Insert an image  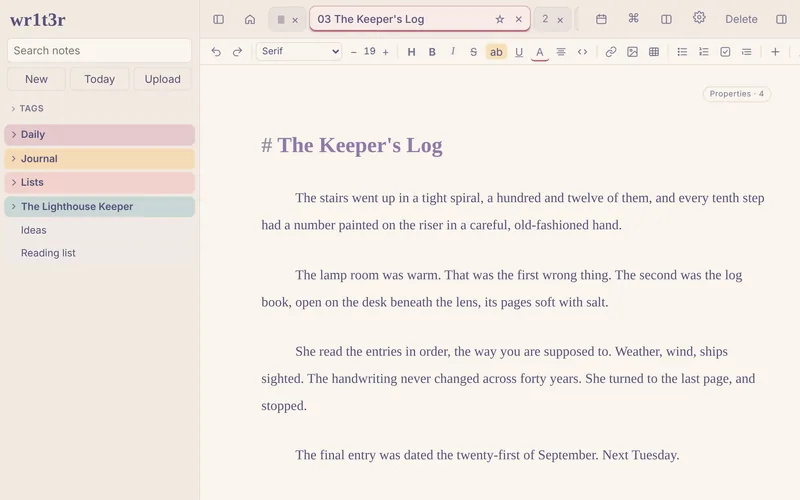[632, 52]
